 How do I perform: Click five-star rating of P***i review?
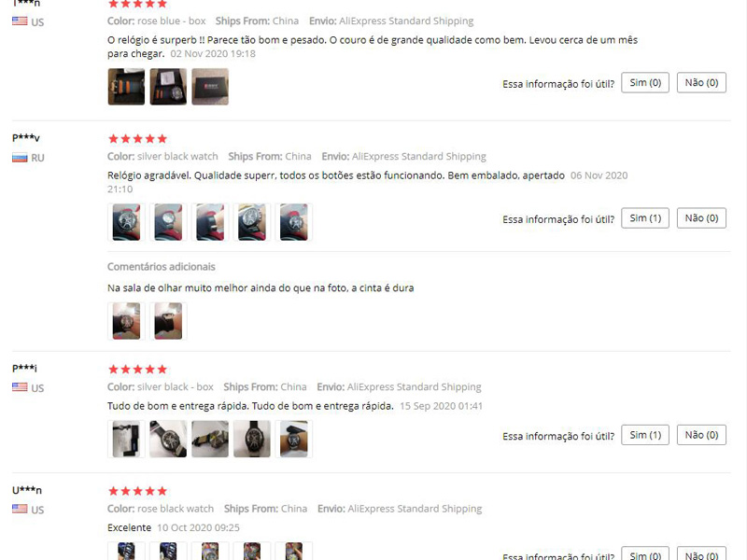(x=137, y=369)
